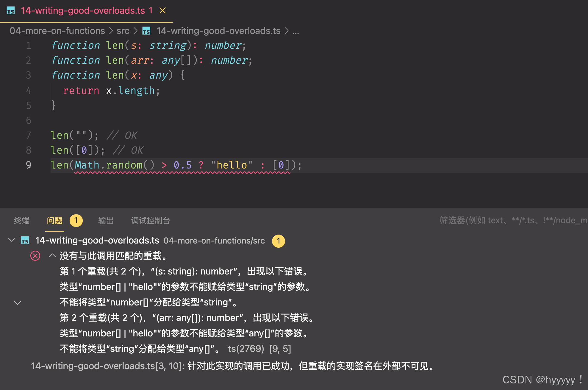The height and width of the screenshot is (390, 588).
Task: Click the TS icon in the breadcrumb path
Action: 146,31
